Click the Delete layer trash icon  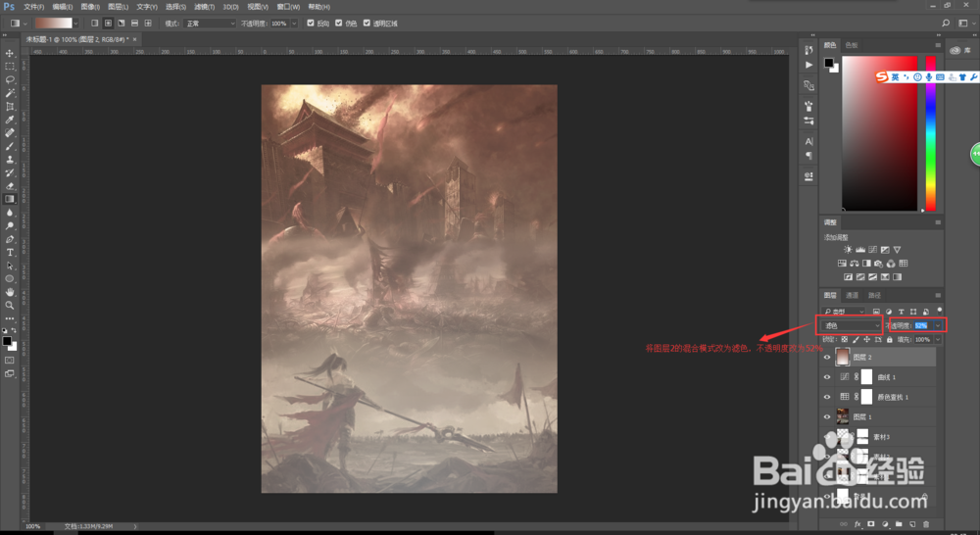click(926, 524)
